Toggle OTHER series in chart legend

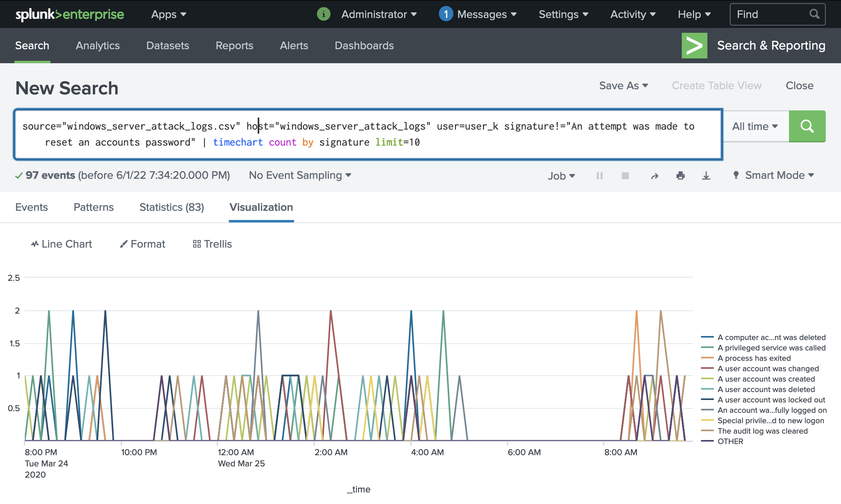pos(730,441)
